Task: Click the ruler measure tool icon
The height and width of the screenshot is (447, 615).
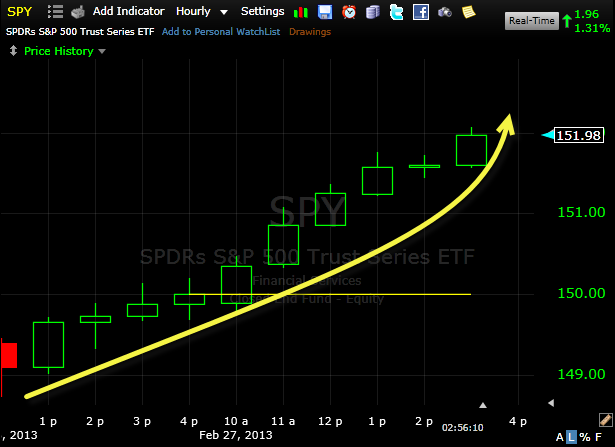Action: pyautogui.click(x=606, y=420)
